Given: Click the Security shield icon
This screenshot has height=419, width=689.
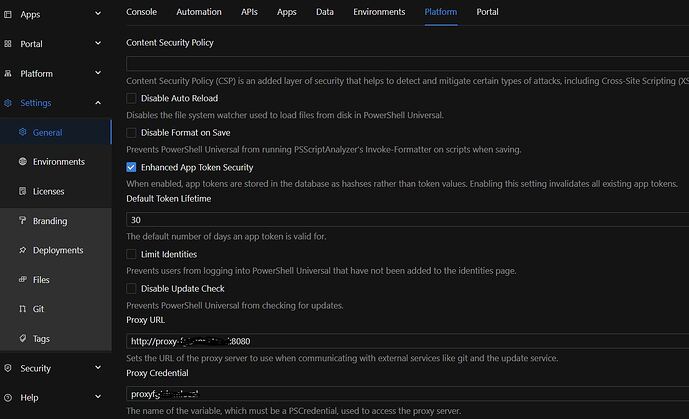Looking at the screenshot, I should click(8, 368).
